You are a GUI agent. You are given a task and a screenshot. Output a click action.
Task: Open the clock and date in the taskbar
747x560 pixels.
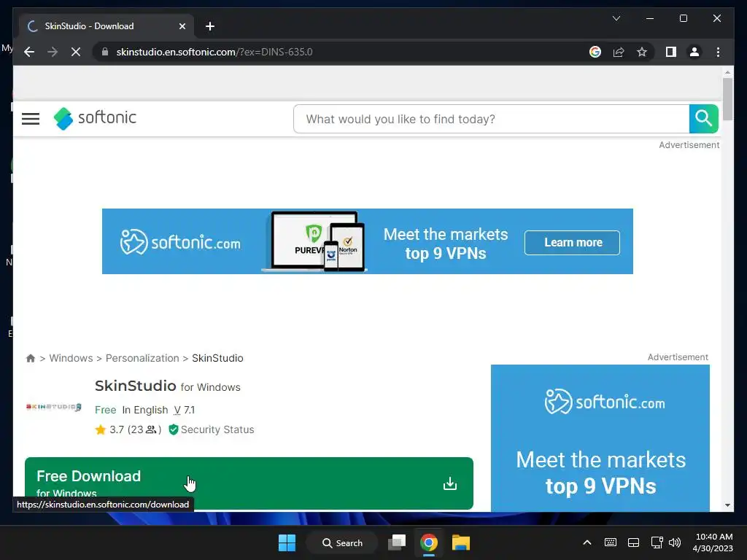[x=713, y=542]
